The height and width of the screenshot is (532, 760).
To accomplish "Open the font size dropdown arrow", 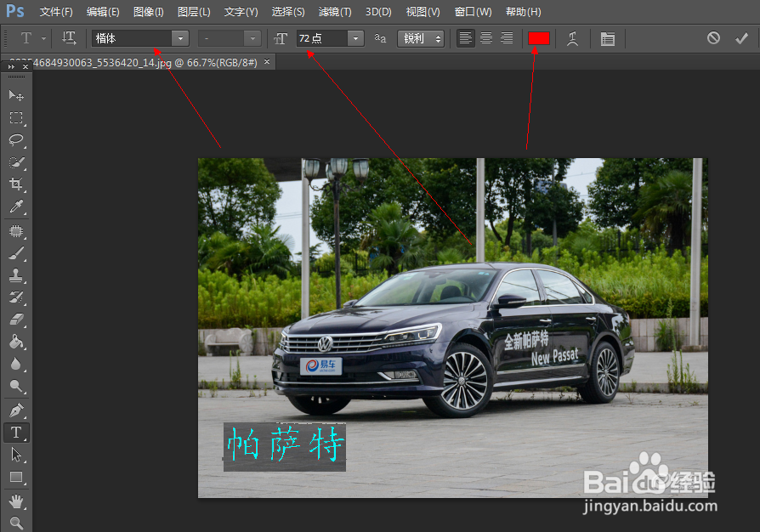I will point(355,38).
